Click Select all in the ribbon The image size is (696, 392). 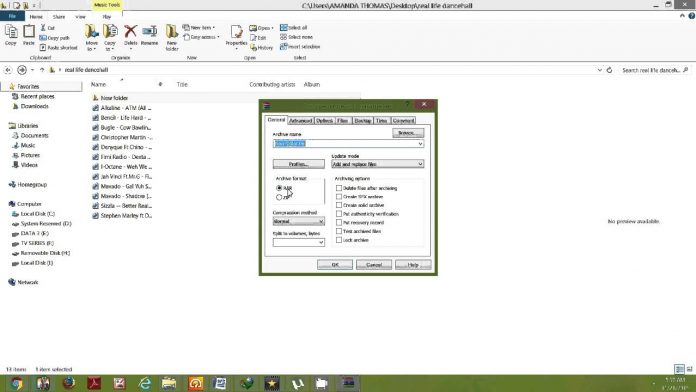294,28
